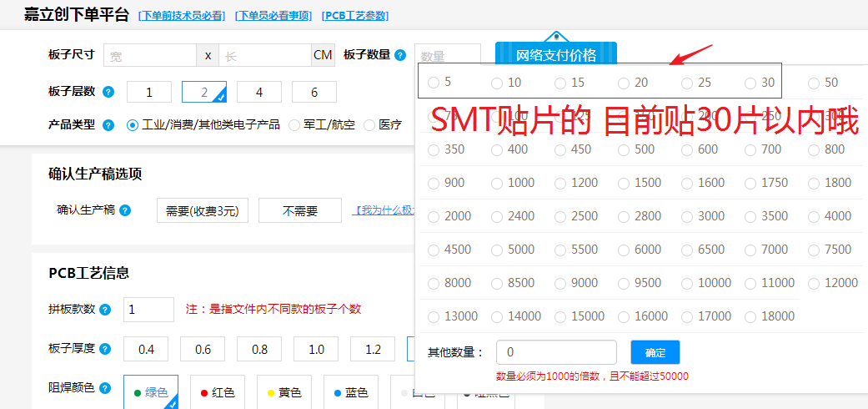Open help tooltip for 拼板款数

(105, 310)
